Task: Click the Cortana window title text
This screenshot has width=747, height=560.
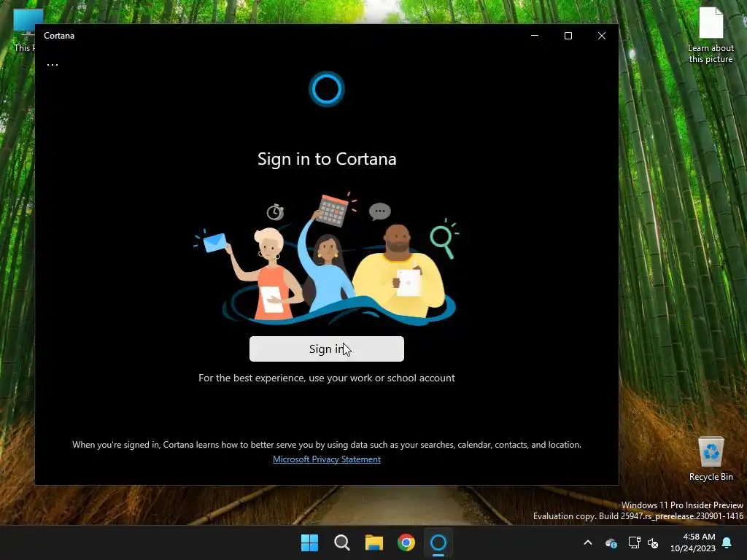Action: pyautogui.click(x=59, y=36)
